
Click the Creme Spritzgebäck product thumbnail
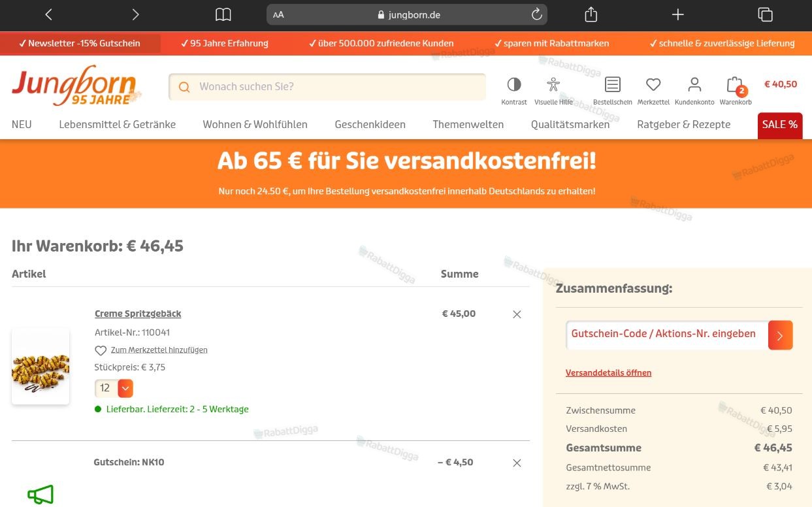tap(41, 367)
